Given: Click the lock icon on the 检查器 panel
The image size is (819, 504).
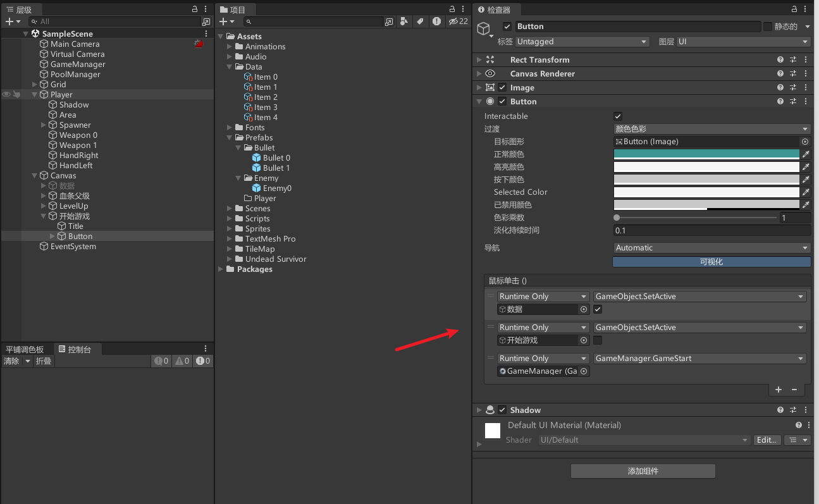Looking at the screenshot, I should [795, 9].
